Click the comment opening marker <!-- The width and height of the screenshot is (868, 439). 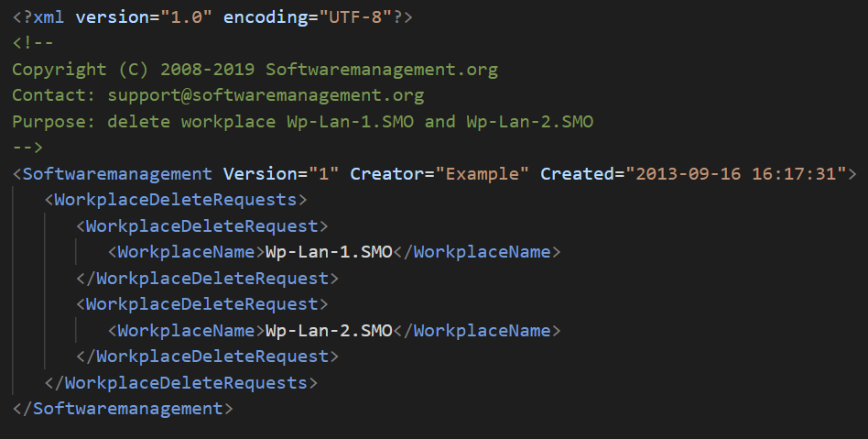33,44
